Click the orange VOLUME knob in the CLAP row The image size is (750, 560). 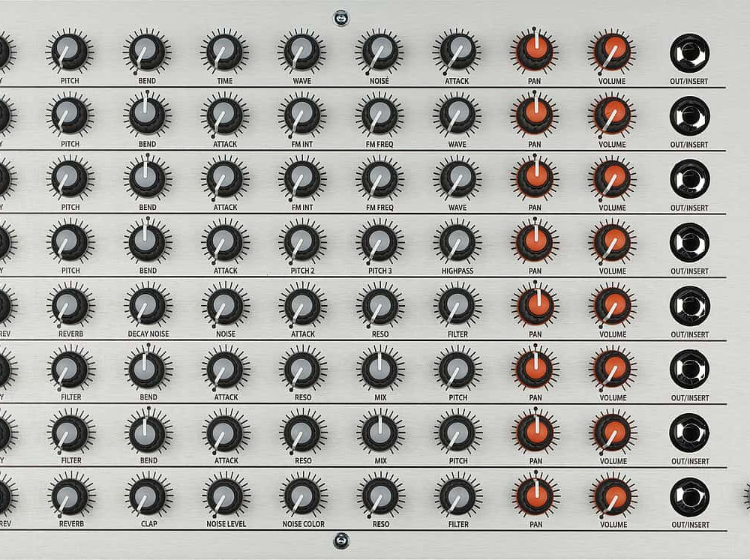click(613, 496)
